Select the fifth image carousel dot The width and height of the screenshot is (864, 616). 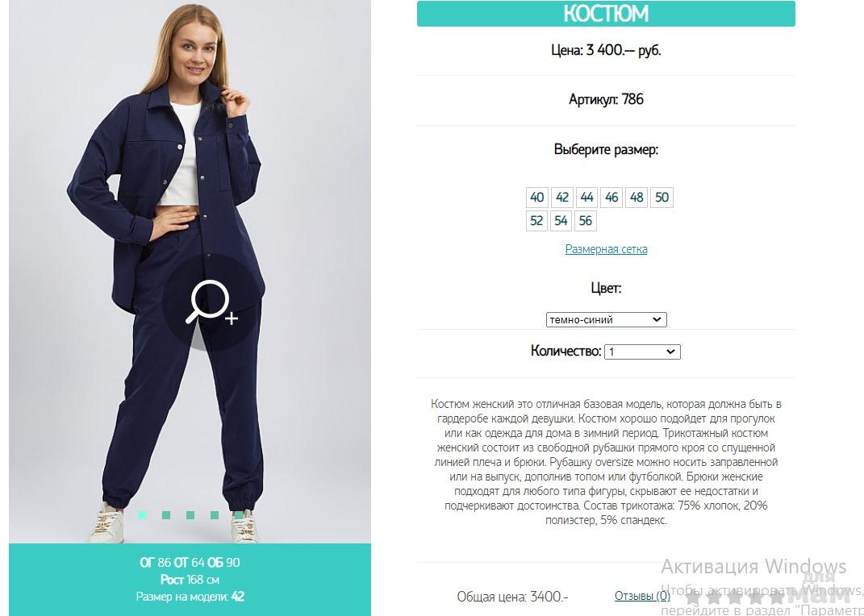pos(238,515)
